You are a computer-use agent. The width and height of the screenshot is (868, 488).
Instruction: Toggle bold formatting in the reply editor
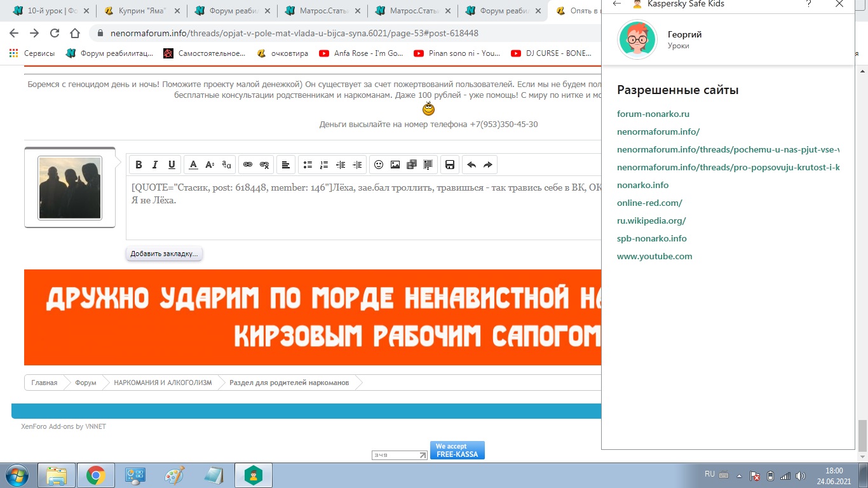tap(139, 165)
